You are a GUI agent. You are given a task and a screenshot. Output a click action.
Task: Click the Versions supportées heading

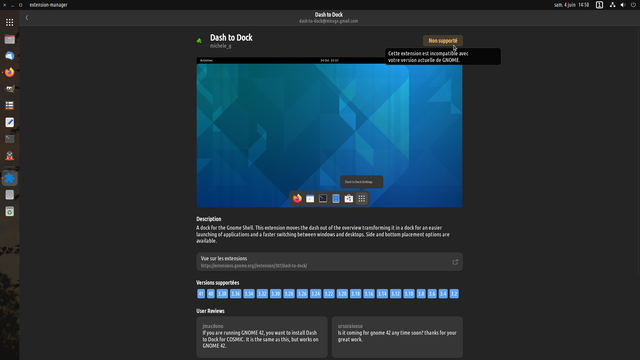[x=218, y=283]
